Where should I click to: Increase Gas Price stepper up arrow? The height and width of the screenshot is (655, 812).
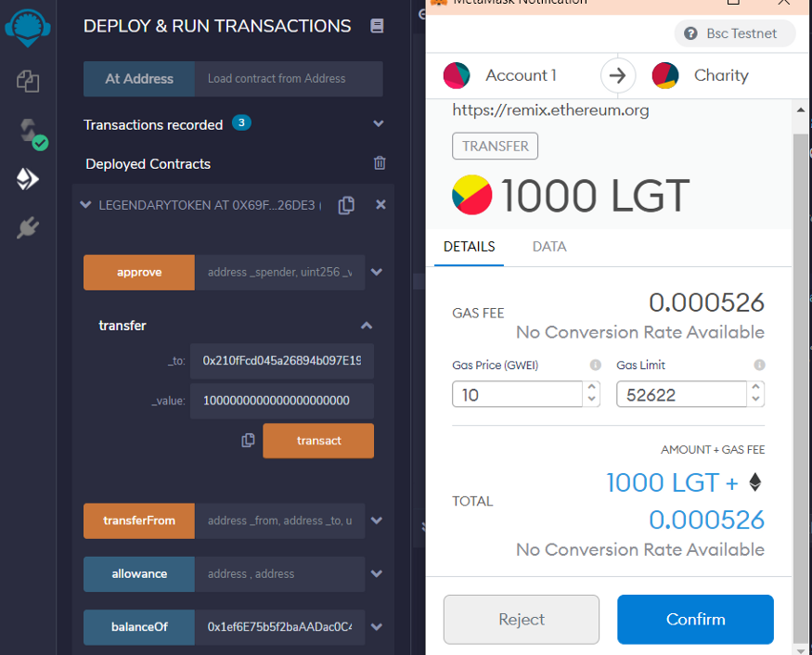591,387
